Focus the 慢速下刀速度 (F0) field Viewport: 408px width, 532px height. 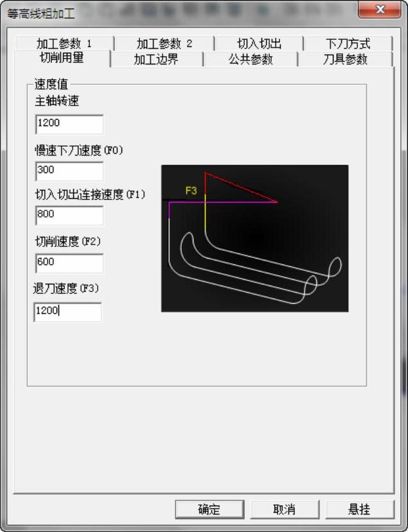69,171
